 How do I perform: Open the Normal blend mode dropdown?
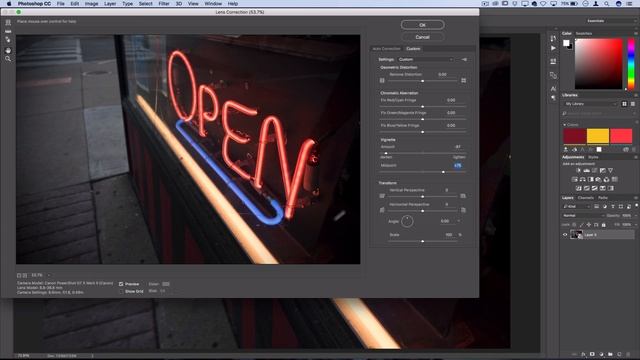[583, 216]
